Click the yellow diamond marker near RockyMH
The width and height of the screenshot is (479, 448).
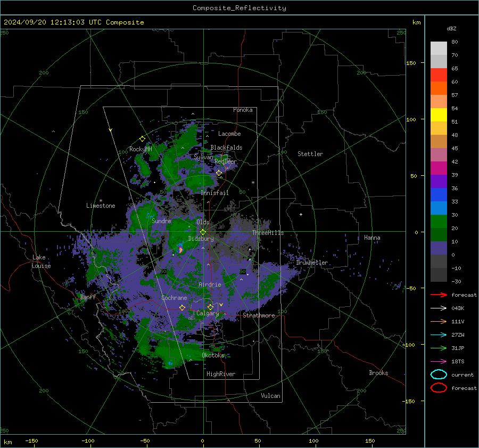click(142, 139)
